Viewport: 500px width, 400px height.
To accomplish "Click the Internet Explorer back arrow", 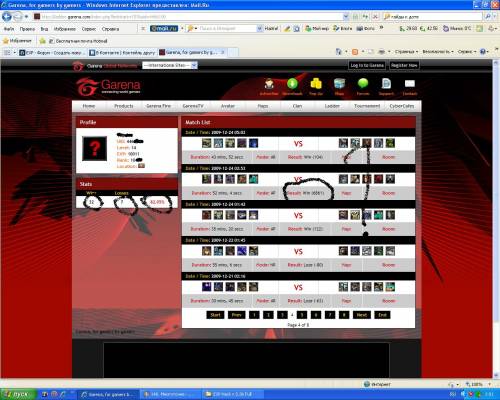I will [7, 16].
